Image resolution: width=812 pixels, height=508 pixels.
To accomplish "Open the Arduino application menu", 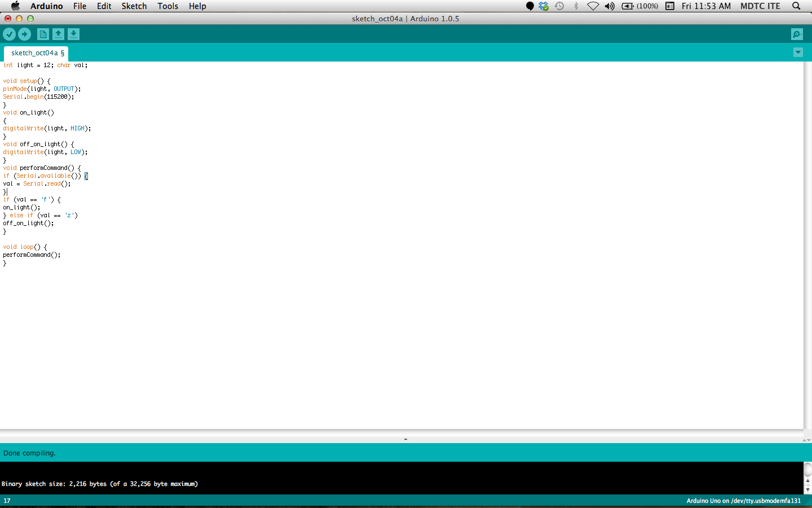I will (46, 6).
